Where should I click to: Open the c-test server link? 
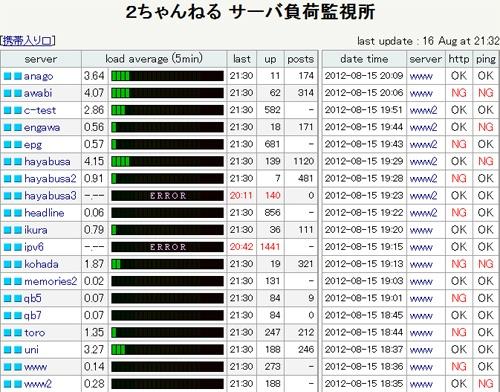pos(40,110)
